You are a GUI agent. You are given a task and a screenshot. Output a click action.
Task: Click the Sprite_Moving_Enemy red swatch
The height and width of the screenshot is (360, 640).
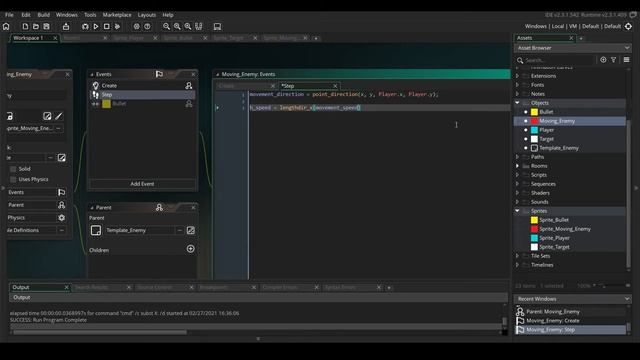(x=534, y=229)
